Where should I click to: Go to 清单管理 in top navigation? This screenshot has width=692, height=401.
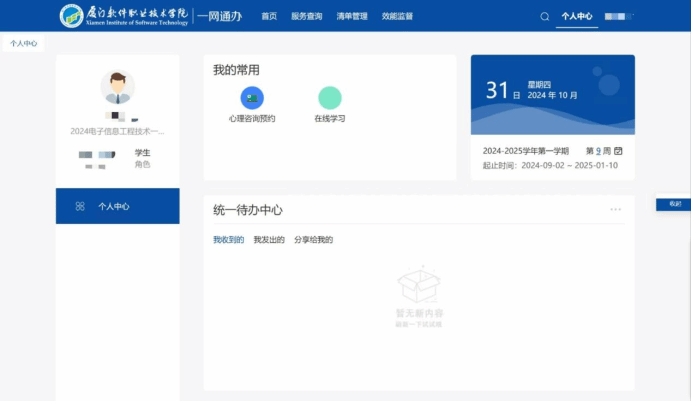tap(351, 16)
